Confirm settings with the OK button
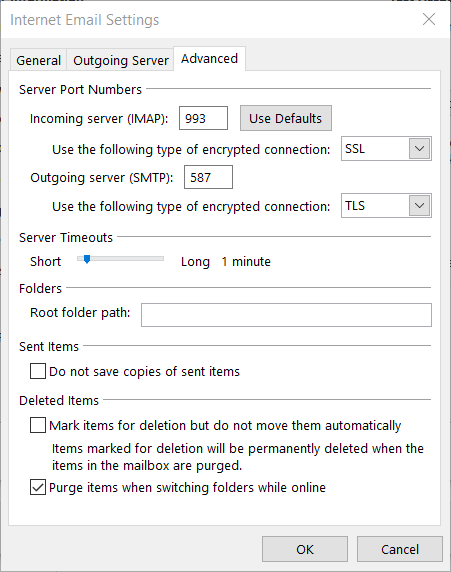 tap(305, 549)
